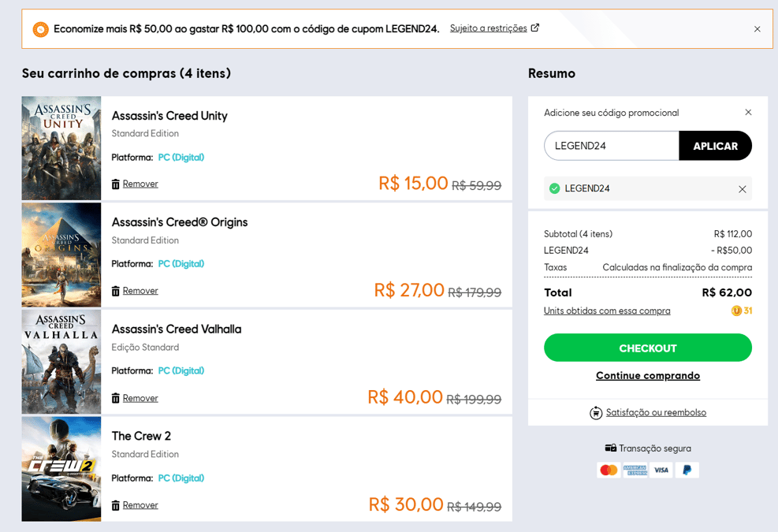Open Units obtidas com essa compra link
This screenshot has width=778, height=532.
point(607,311)
